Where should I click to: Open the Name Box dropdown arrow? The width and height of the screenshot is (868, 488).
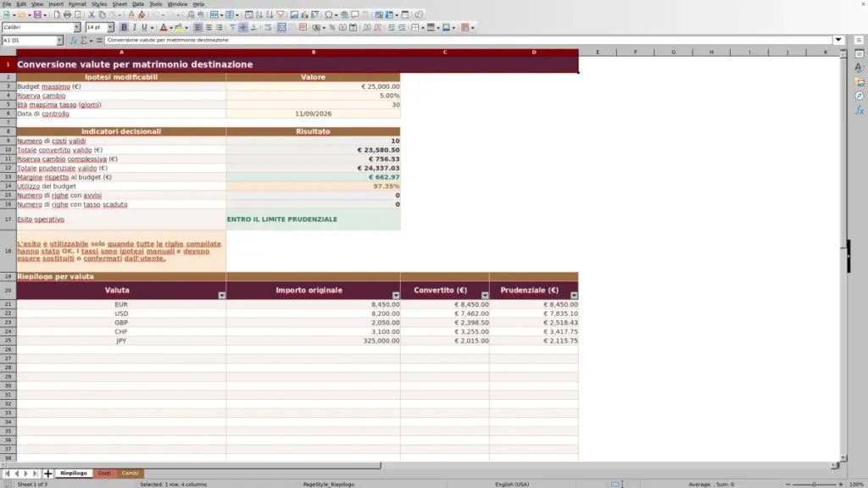60,41
